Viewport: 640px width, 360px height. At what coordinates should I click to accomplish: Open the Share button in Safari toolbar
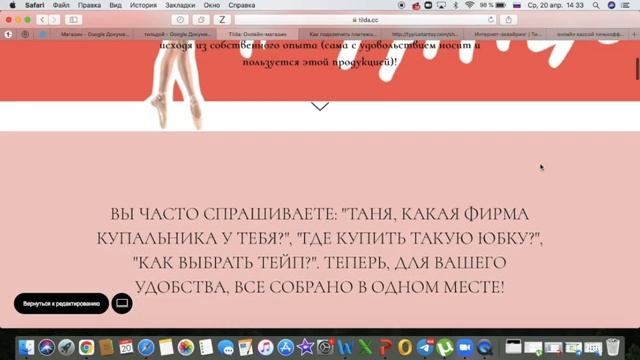509,20
